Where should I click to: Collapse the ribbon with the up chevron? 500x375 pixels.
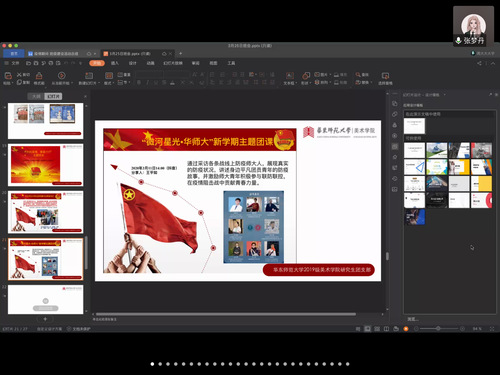493,63
